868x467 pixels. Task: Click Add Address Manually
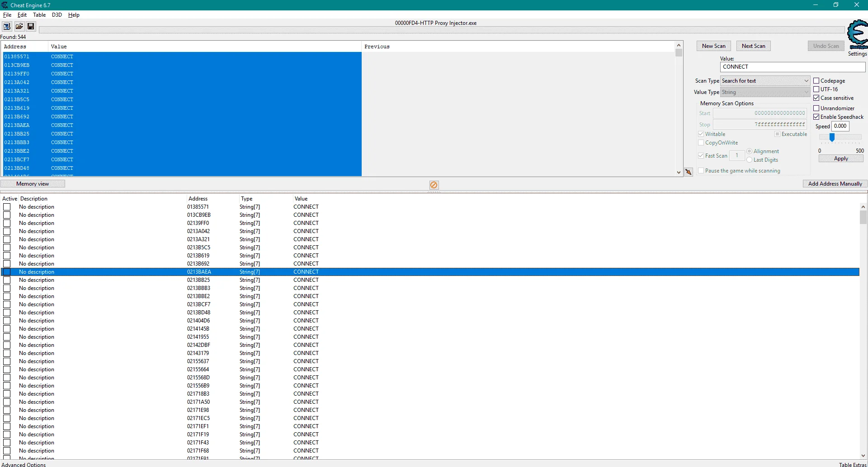pyautogui.click(x=835, y=184)
